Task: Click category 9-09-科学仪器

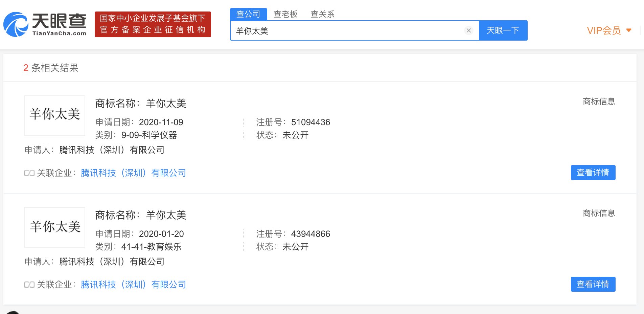Action: click(149, 135)
